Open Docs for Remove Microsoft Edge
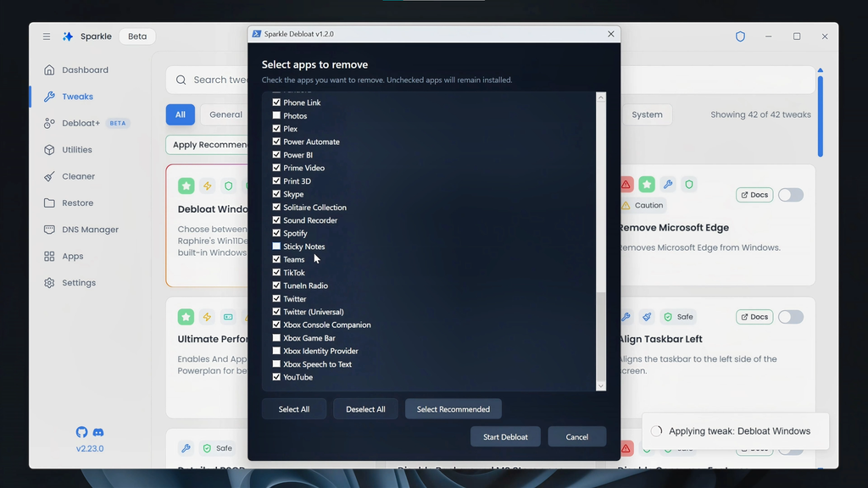Screen dimensions: 868x488 [x=754, y=195]
